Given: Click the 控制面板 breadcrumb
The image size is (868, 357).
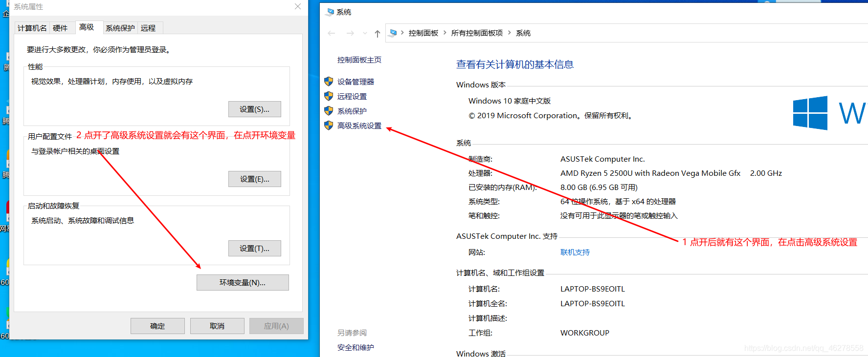Looking at the screenshot, I should click(423, 33).
